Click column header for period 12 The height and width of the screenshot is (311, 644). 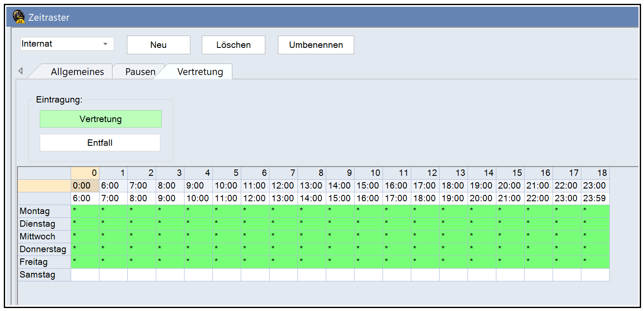(x=425, y=173)
